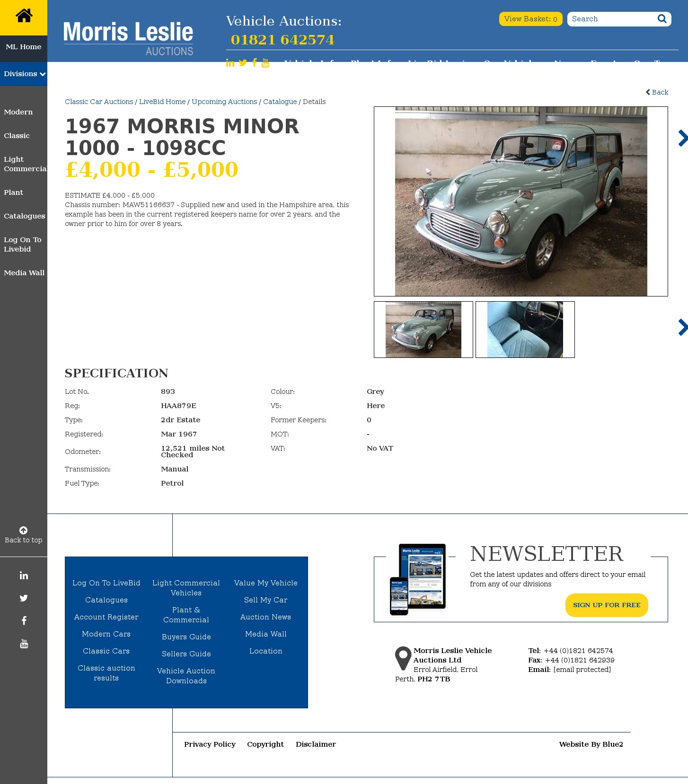Click the yellow home icon
Image resolution: width=688 pixels, height=784 pixels.
click(x=24, y=16)
